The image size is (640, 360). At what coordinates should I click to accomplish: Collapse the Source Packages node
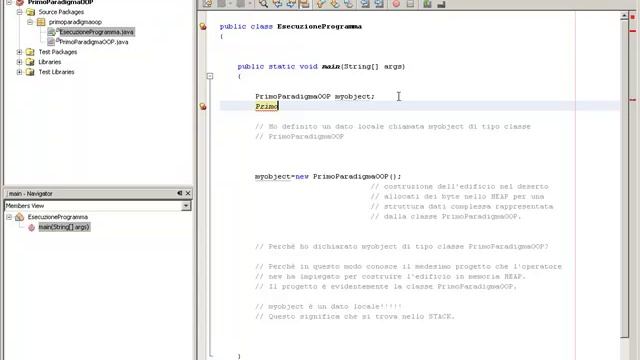tap(19, 12)
